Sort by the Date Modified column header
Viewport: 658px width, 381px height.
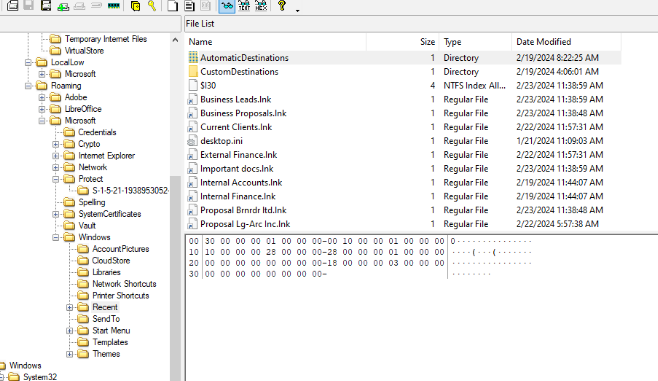[566, 42]
